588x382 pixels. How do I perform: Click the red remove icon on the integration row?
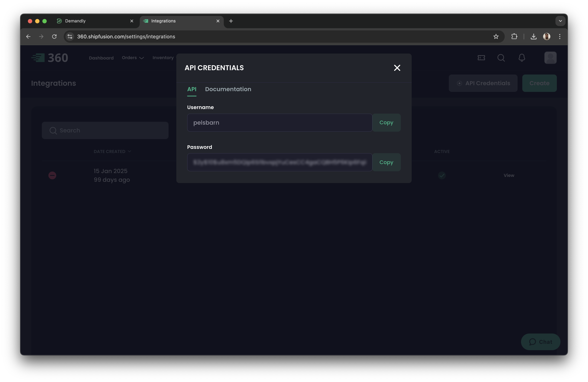52,175
